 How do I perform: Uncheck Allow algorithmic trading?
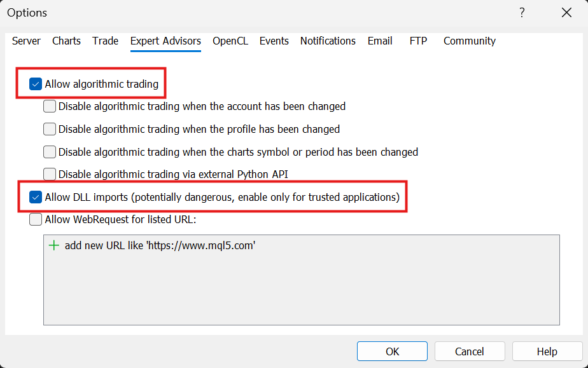[35, 83]
